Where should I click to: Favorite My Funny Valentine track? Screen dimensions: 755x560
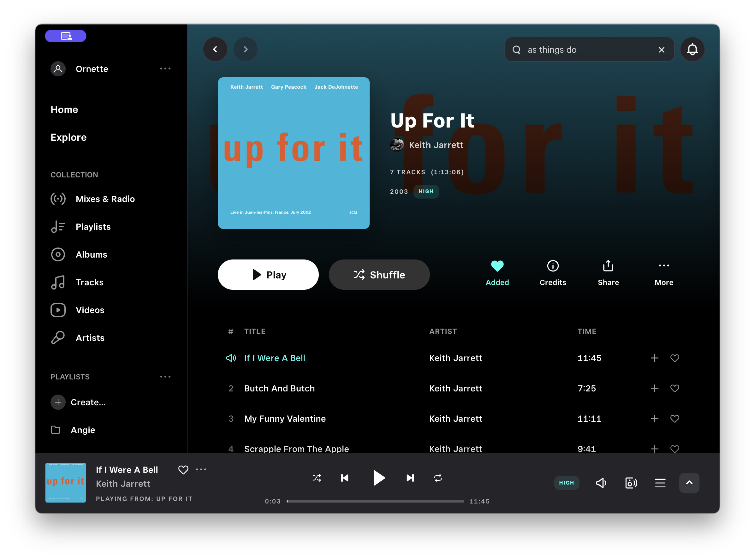point(674,419)
